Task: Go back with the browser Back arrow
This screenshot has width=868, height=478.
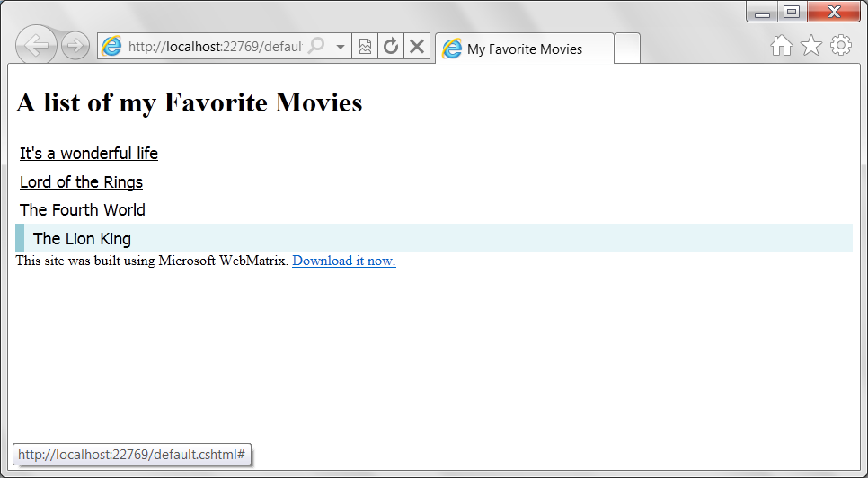Action: [36, 45]
